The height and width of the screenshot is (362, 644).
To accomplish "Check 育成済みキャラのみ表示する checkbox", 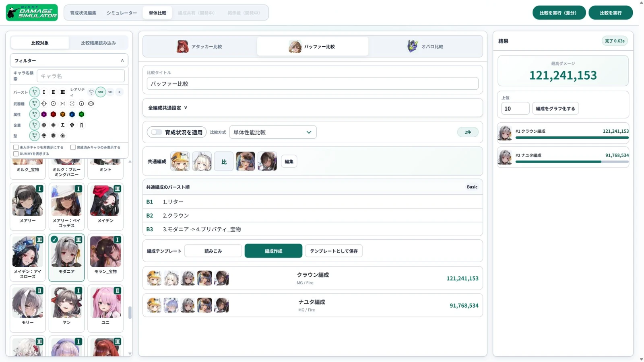I will pyautogui.click(x=73, y=147).
